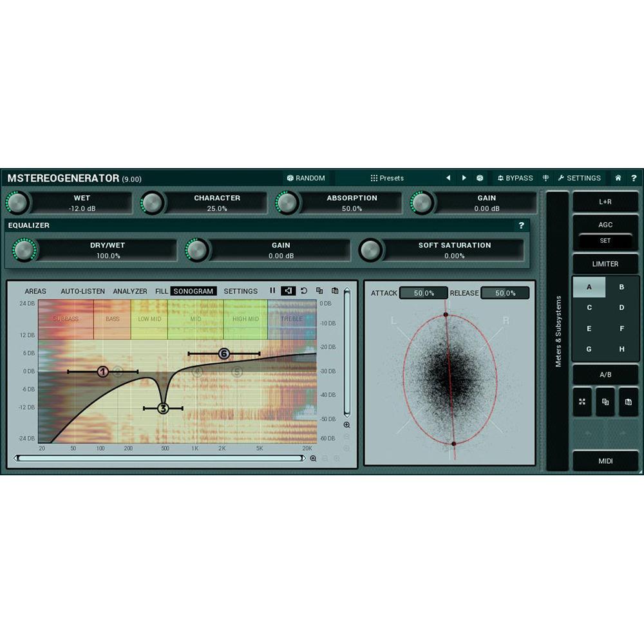644x644 pixels.
Task: Open Settings with the wrench icon
Action: pos(578,178)
